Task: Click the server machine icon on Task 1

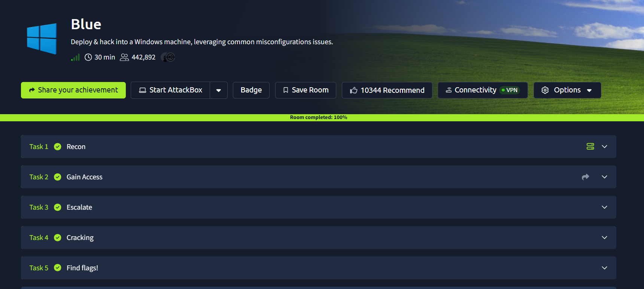Action: (x=590, y=146)
